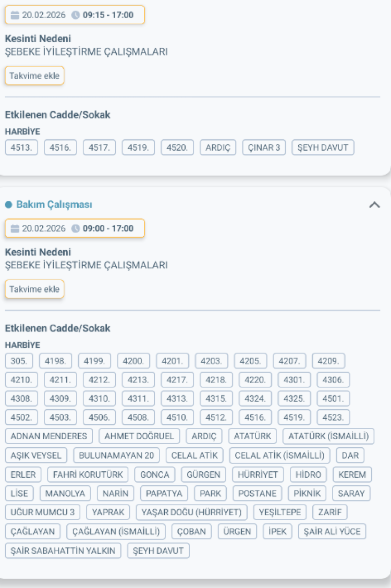Click the clock icon beside 09:00 - 17:00
Screen dimensions: 391x588
[76, 228]
